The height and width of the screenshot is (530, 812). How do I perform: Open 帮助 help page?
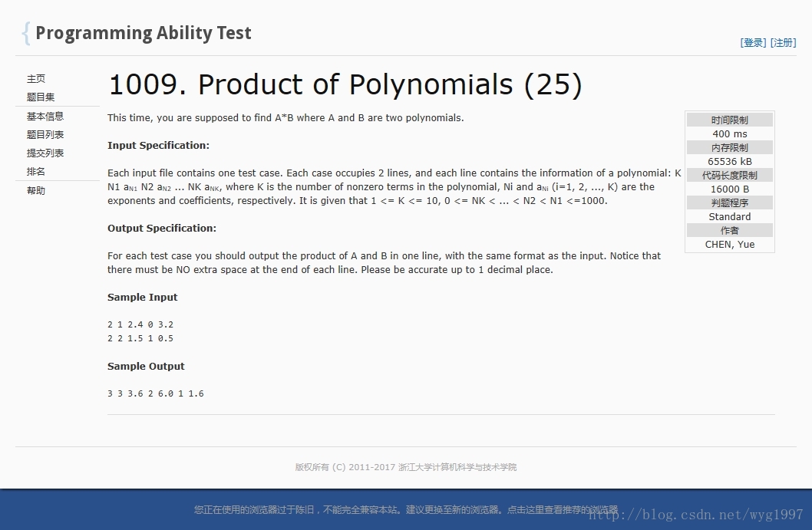(36, 191)
